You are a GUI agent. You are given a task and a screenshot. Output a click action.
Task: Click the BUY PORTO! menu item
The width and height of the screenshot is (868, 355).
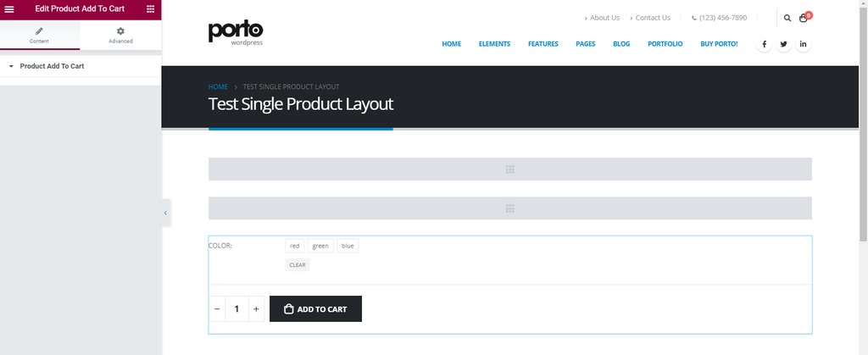pyautogui.click(x=719, y=44)
